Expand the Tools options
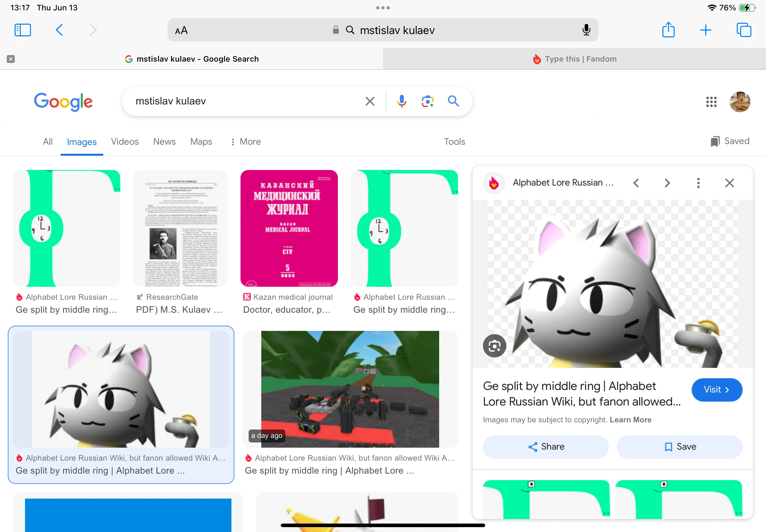The width and height of the screenshot is (766, 532). tap(454, 142)
